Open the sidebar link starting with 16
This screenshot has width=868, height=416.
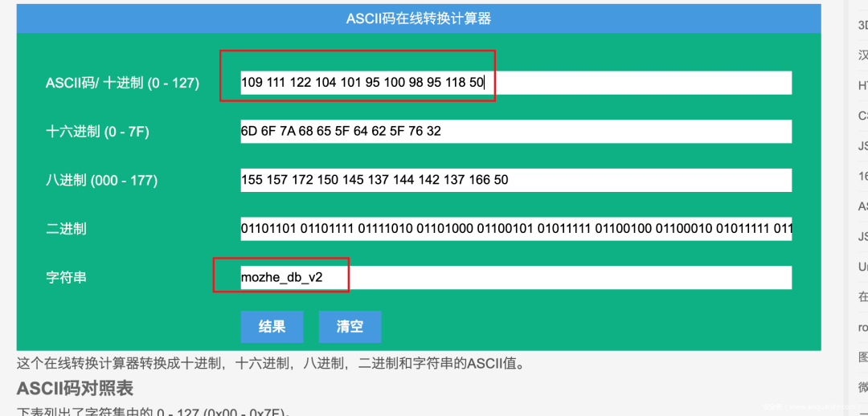pyautogui.click(x=862, y=176)
